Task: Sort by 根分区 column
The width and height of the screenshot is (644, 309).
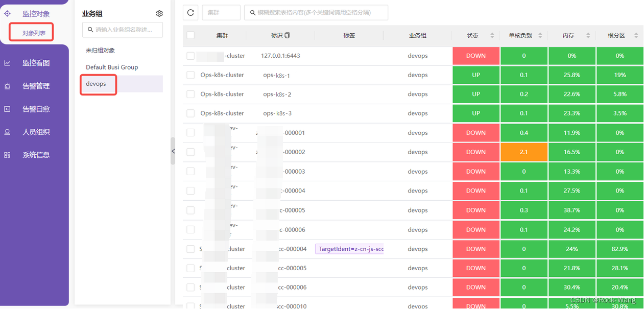Action: pos(636,35)
